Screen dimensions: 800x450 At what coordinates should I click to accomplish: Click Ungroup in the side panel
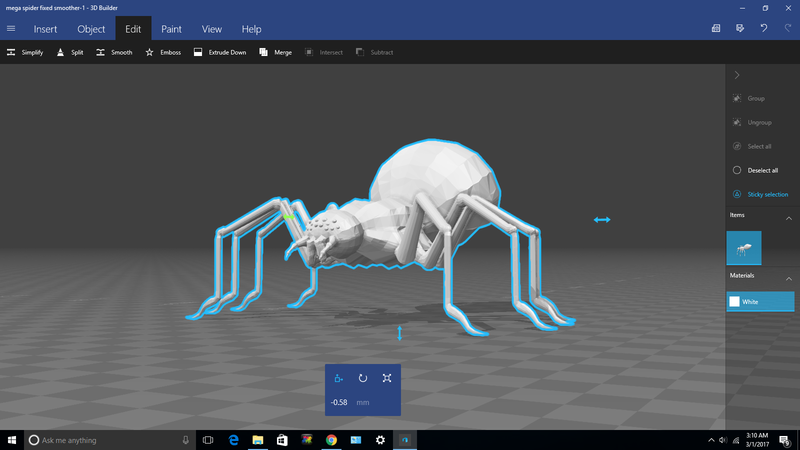[752, 122]
